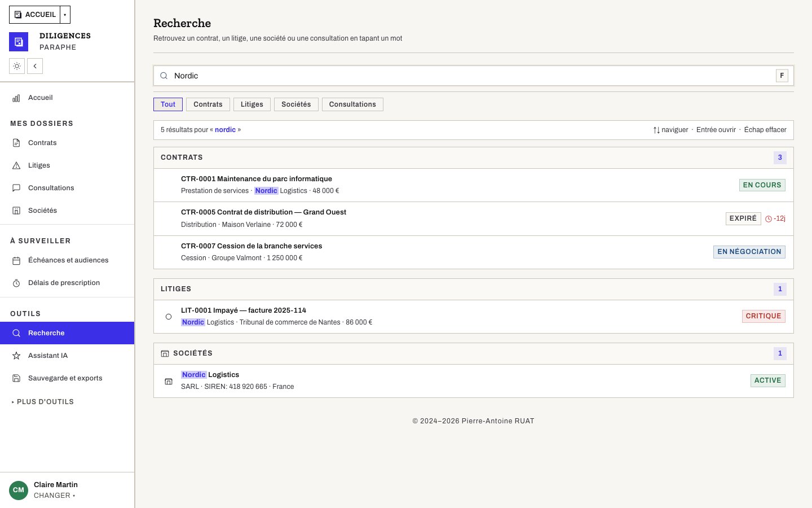Click the ACTIVE status badge
The width and height of the screenshot is (812, 508).
[768, 380]
